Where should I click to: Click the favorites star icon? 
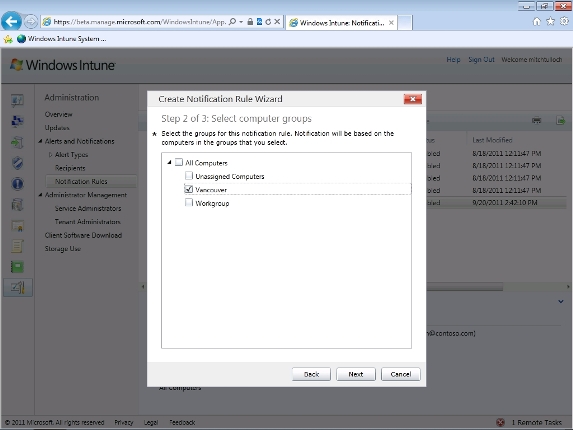tap(550, 22)
